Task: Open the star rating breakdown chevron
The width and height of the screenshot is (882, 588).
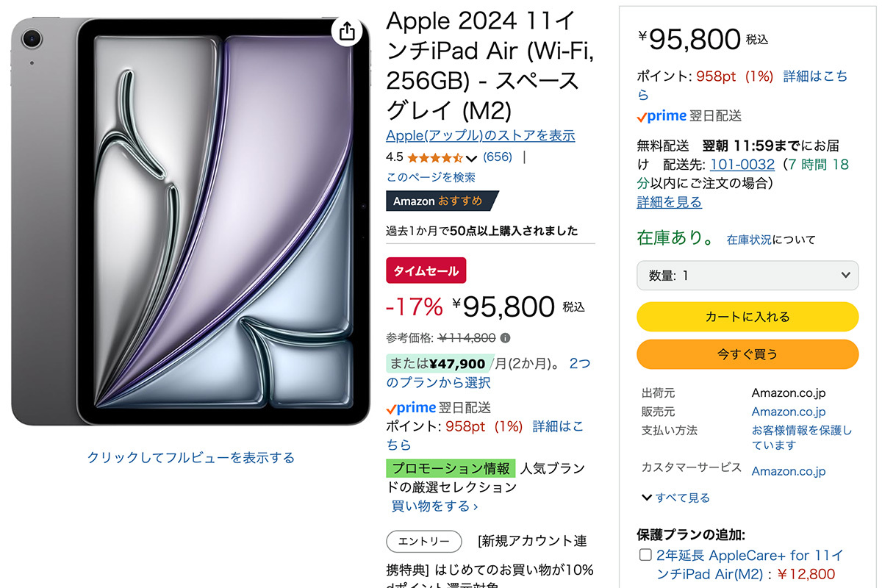Action: pos(472,158)
